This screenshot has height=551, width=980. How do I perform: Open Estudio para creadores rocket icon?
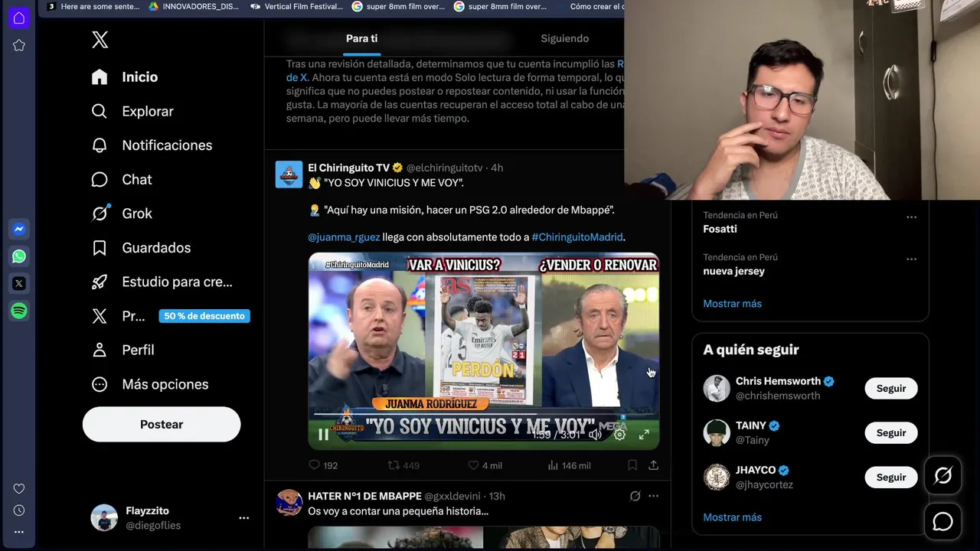pyautogui.click(x=100, y=282)
